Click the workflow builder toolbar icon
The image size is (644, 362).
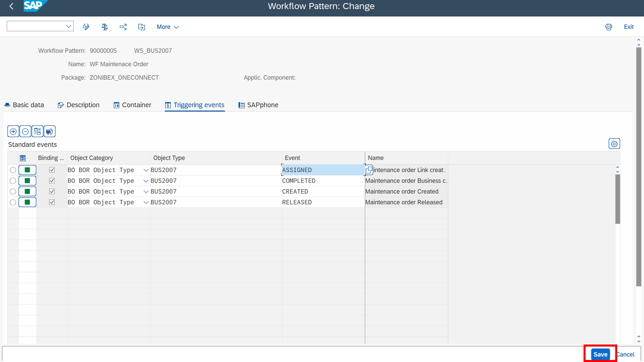coord(123,27)
